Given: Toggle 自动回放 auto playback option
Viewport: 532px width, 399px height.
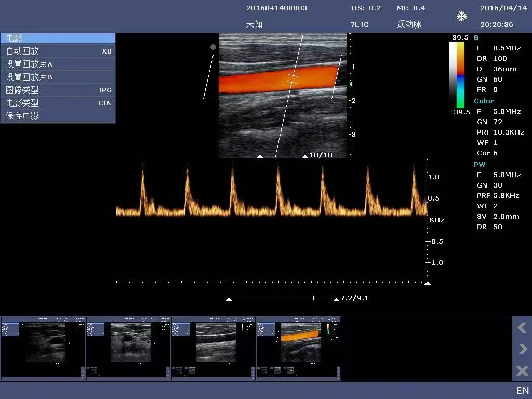Looking at the screenshot, I should [x=58, y=51].
